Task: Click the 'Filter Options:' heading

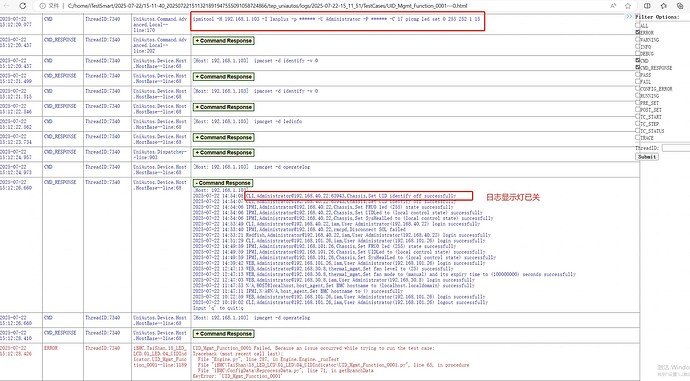Action: pyautogui.click(x=657, y=17)
